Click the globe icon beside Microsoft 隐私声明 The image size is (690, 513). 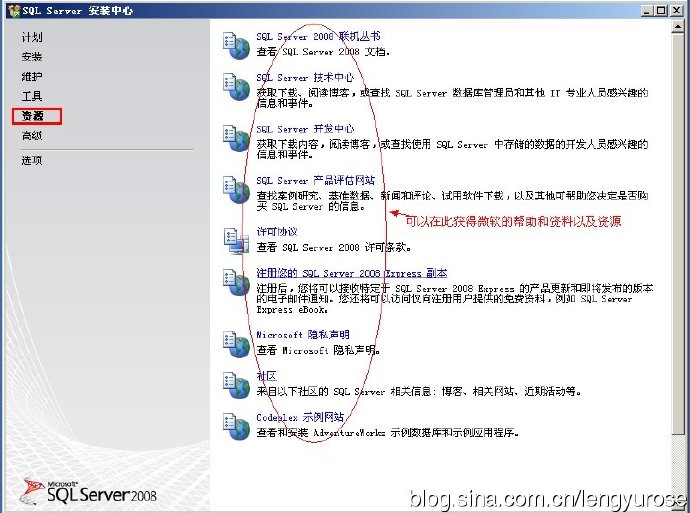[236, 344]
